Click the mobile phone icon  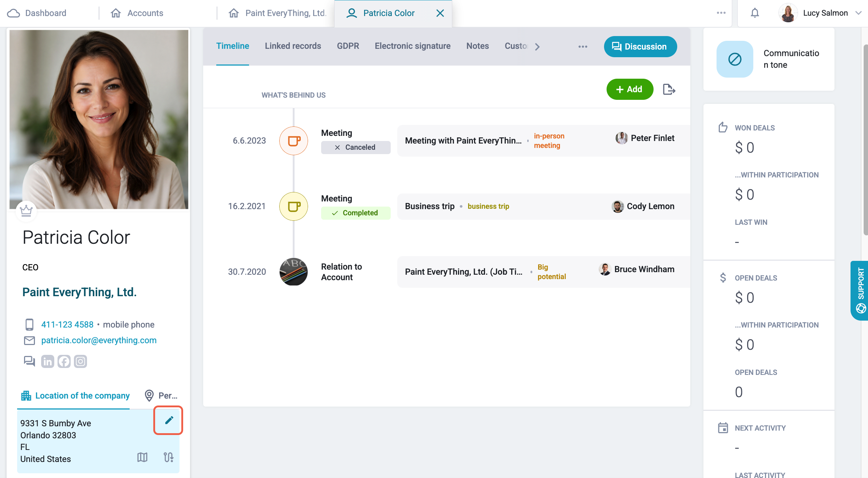29,324
